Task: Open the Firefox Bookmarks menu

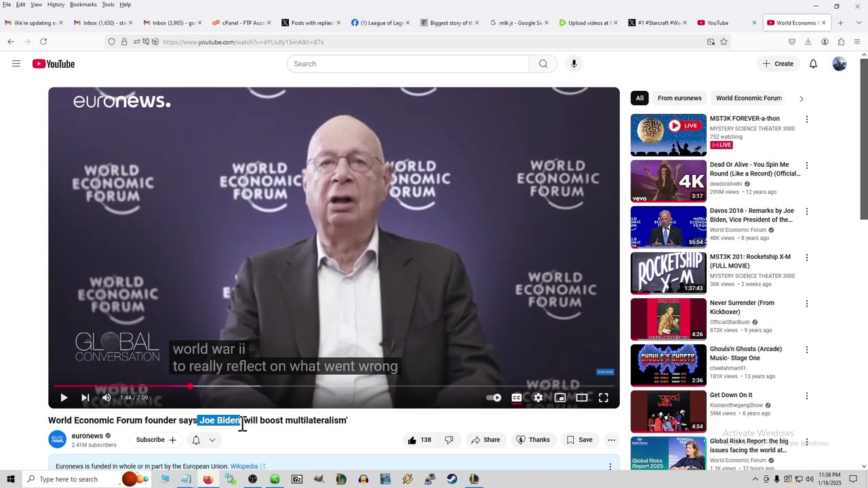Action: pos(83,5)
